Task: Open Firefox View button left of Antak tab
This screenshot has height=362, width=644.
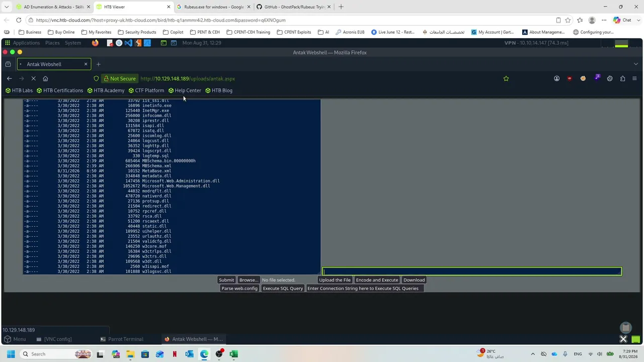Action: (x=8, y=64)
